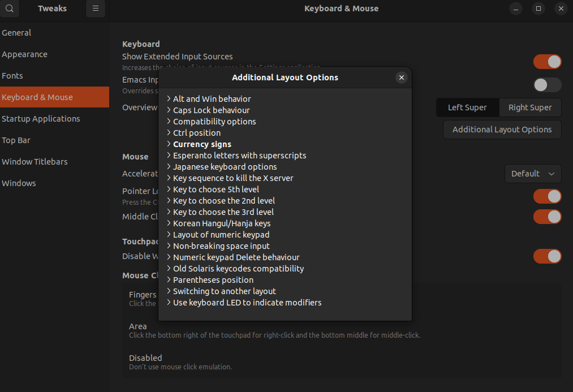Open the Acceleration Profile Default dropdown
This screenshot has width=573, height=392.
532,174
